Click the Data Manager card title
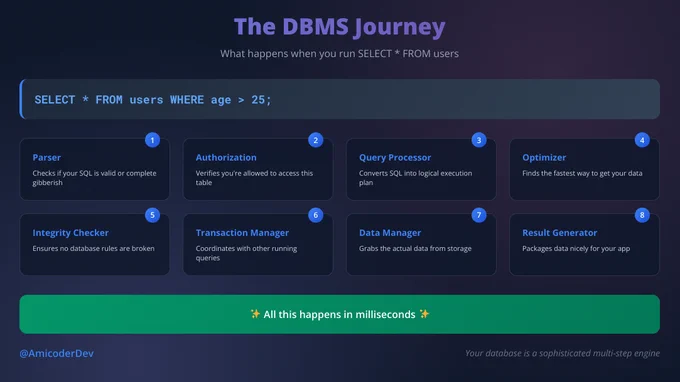The height and width of the screenshot is (382, 680). tap(389, 233)
